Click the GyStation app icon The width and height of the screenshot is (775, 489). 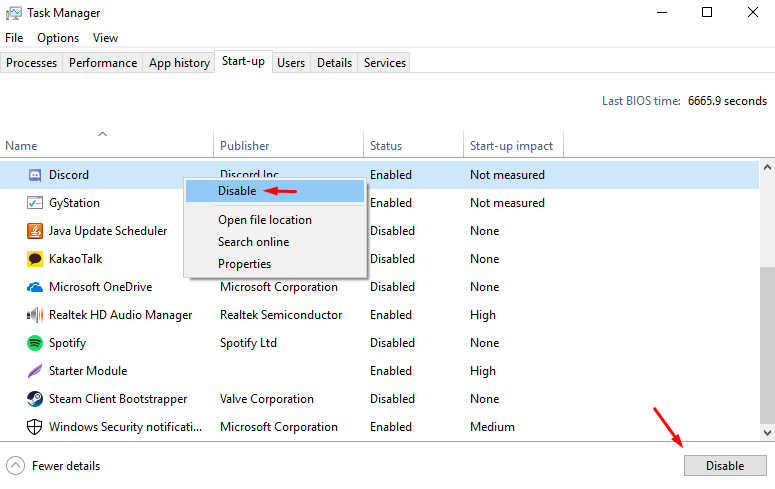35,203
